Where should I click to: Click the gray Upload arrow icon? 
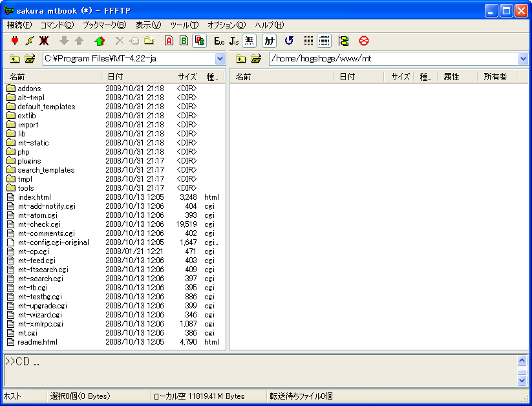tap(80, 41)
